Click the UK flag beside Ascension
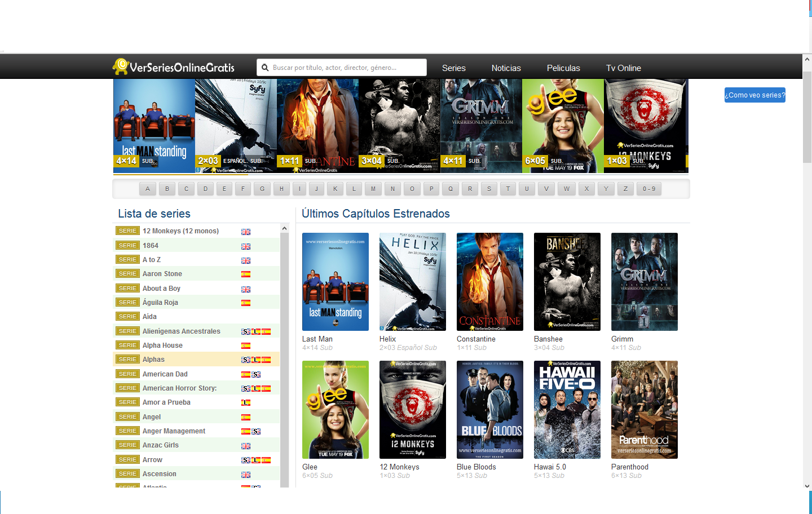Viewport: 812px width, 514px height. [246, 475]
